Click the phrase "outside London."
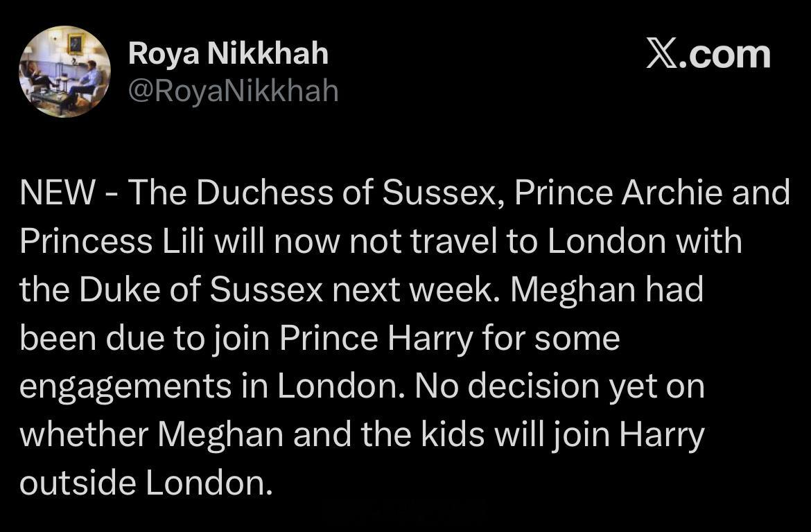 [146, 482]
